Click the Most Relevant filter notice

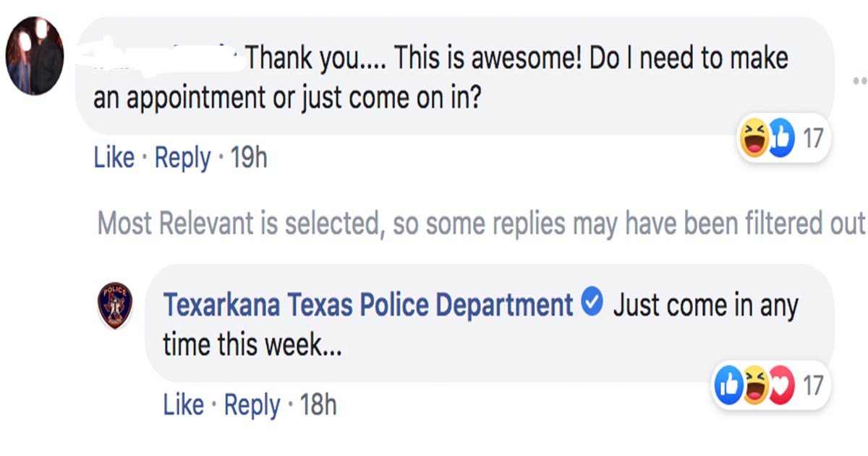(x=480, y=224)
